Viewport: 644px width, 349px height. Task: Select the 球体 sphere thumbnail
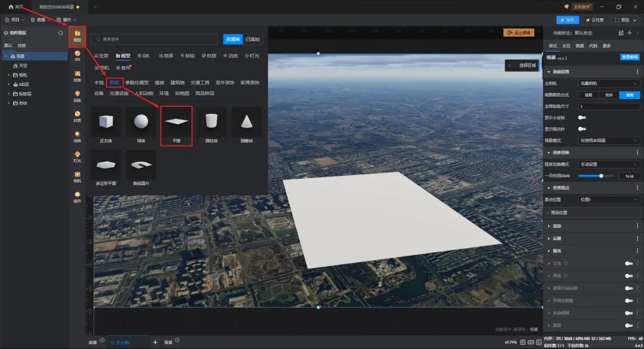pos(141,122)
